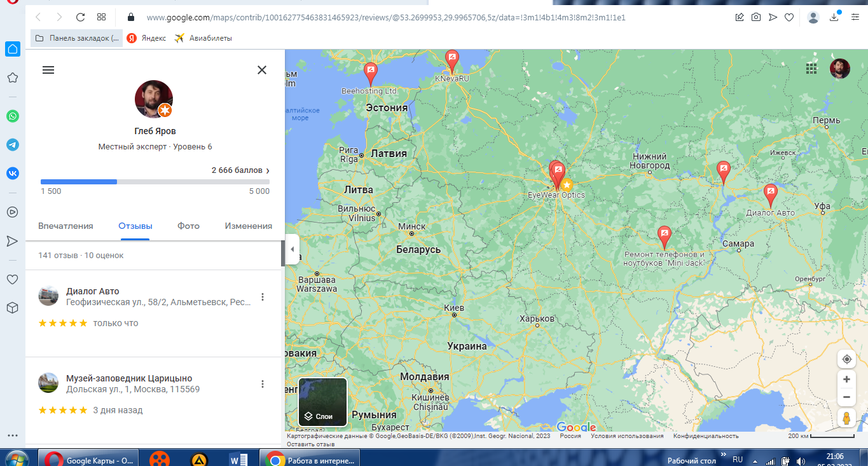Click the map pin north of Самара
The height and width of the screenshot is (466, 868).
click(723, 172)
